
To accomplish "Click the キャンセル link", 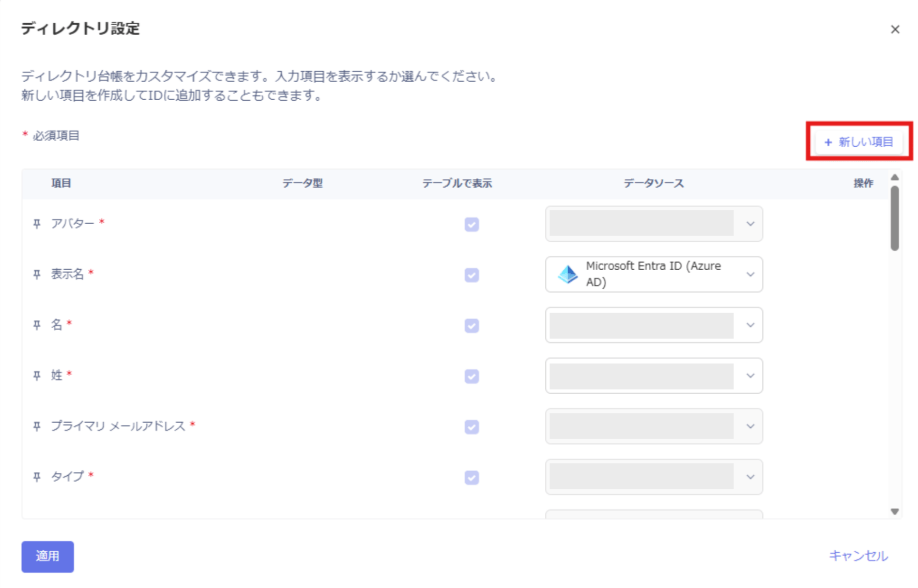I will (859, 556).
